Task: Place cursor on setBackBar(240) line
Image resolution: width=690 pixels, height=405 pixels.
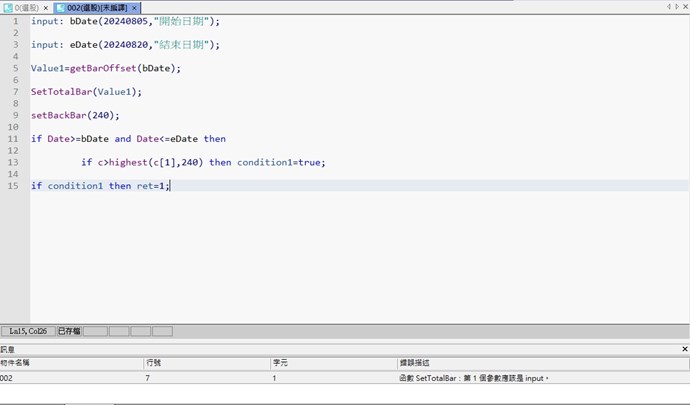Action: tap(75, 115)
